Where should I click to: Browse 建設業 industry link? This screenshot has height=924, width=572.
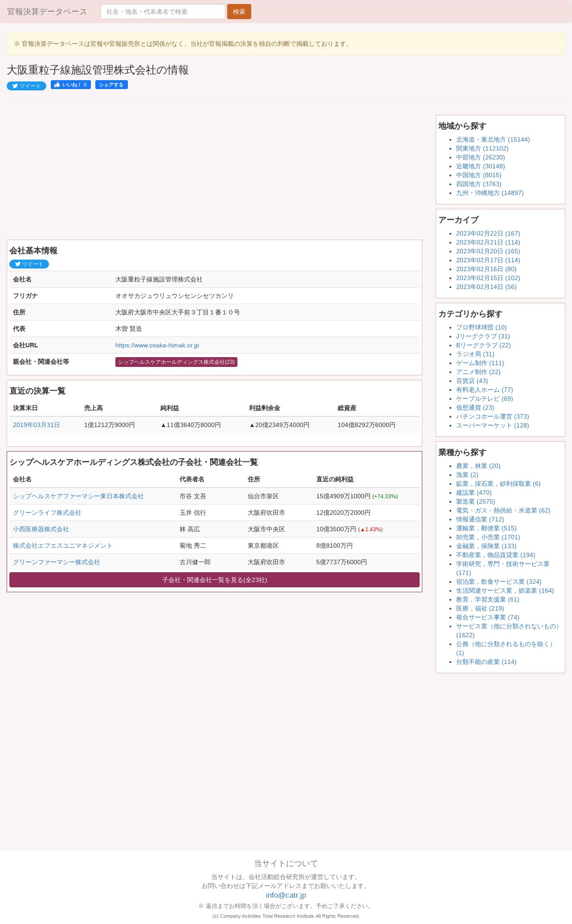[x=474, y=493]
